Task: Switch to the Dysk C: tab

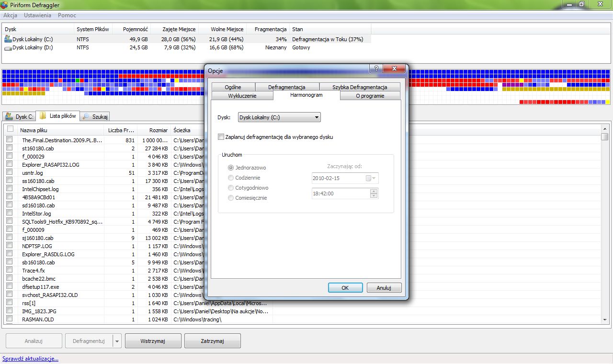Action: click(x=20, y=116)
